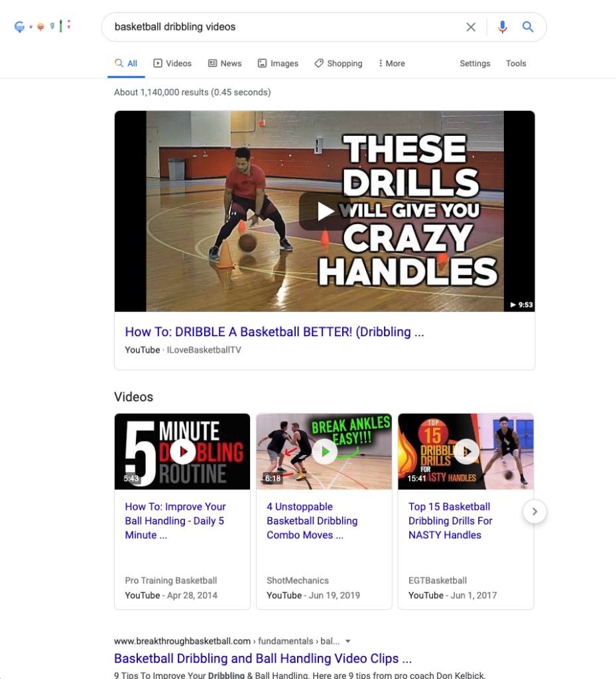The height and width of the screenshot is (679, 616).
Task: Play the 5 Minute Dribbling Routine video
Action: click(x=182, y=452)
